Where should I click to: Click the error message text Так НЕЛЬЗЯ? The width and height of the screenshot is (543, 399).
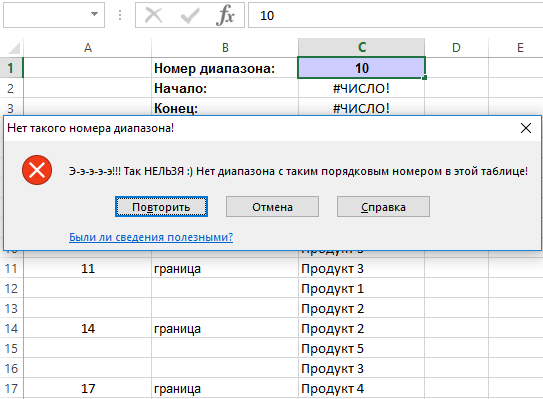[x=154, y=171]
